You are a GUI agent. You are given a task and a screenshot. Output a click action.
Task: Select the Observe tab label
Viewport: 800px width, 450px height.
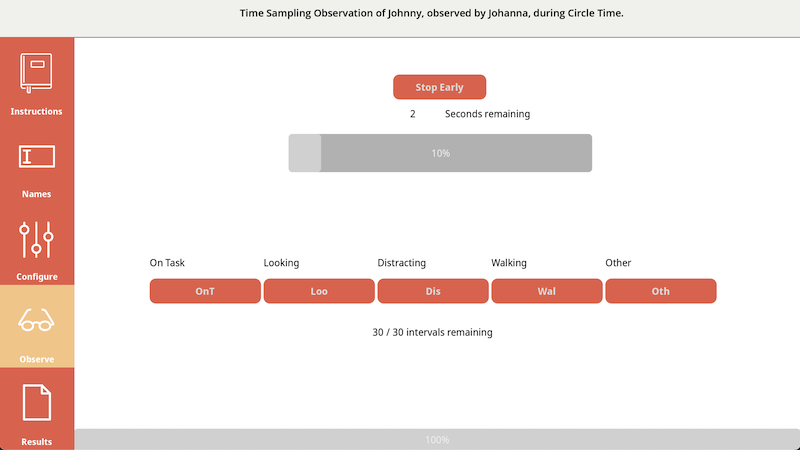[37, 359]
